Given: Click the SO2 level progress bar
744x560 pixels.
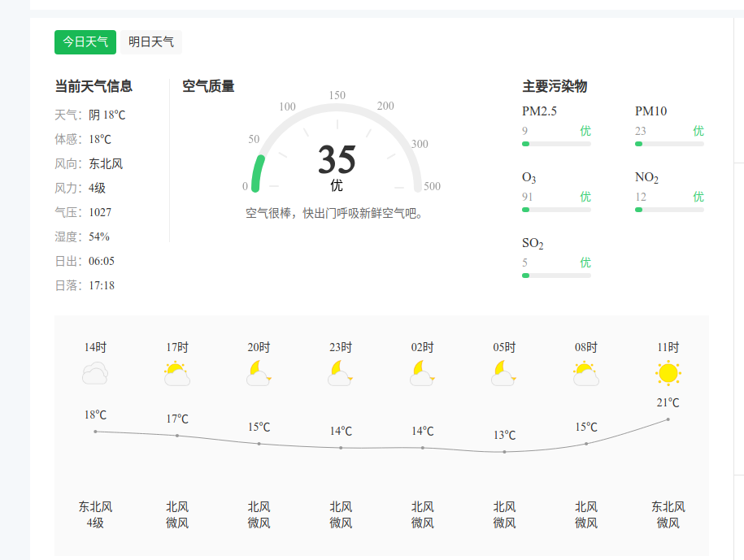Looking at the screenshot, I should pyautogui.click(x=556, y=276).
